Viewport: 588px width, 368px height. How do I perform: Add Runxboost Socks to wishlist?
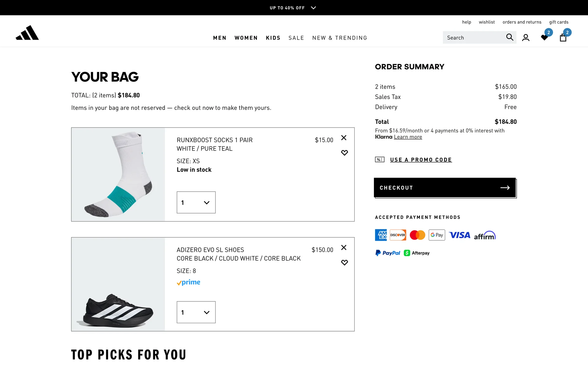tap(344, 153)
